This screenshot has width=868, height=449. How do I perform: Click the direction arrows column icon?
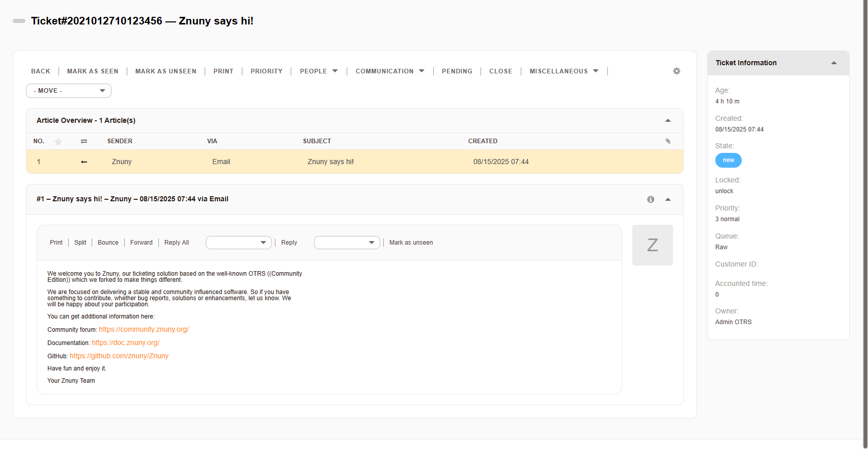84,141
